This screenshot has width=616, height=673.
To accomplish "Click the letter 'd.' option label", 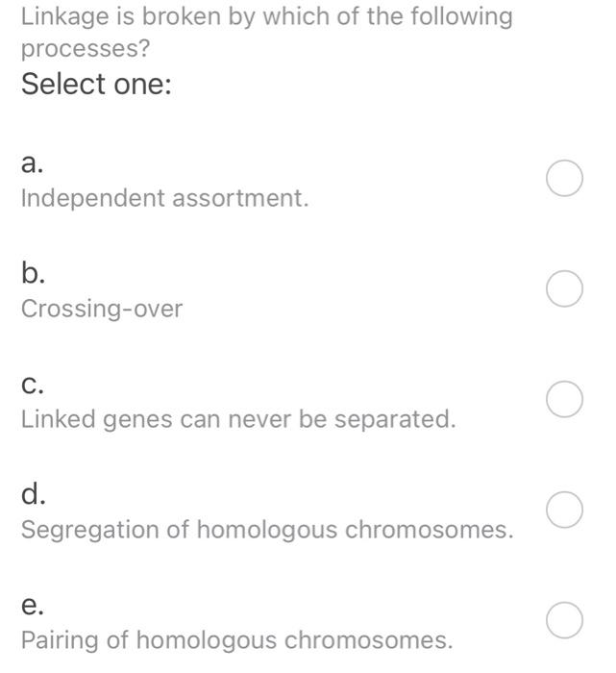I will (33, 494).
